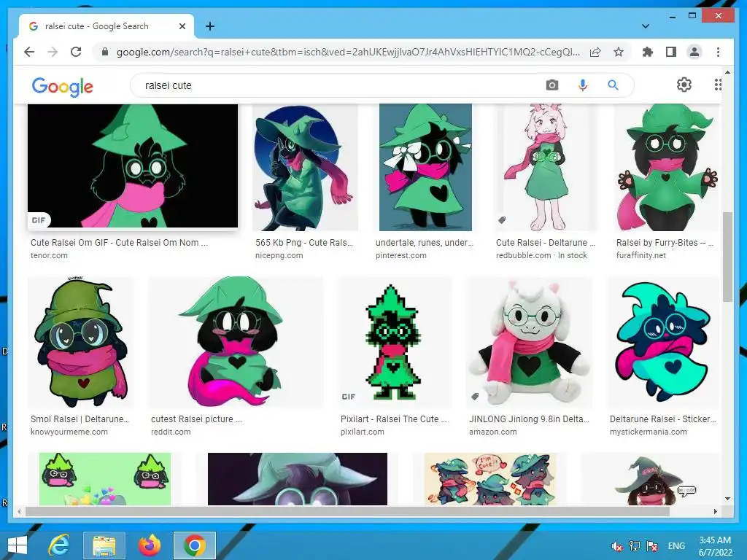Image resolution: width=747 pixels, height=560 pixels.
Task: Open the green twin Ralsei emoji thumbnail
Action: click(x=105, y=478)
